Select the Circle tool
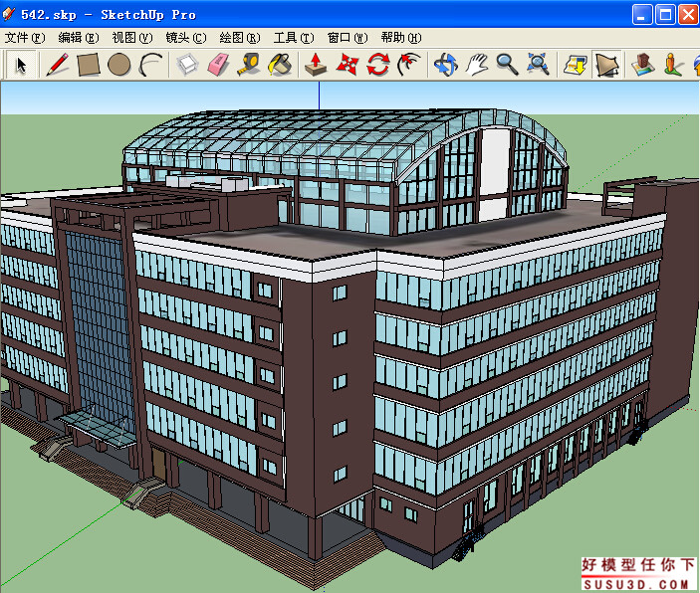 (119, 65)
